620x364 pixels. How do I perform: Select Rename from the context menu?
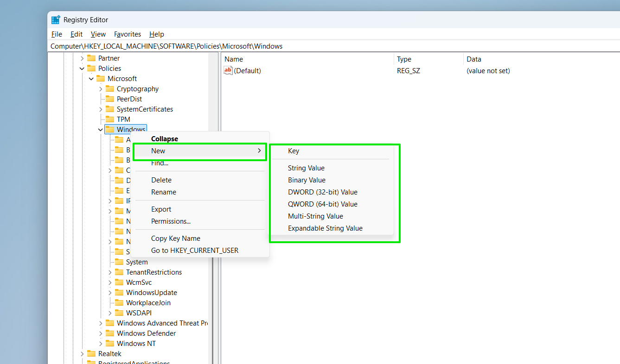[200, 192]
